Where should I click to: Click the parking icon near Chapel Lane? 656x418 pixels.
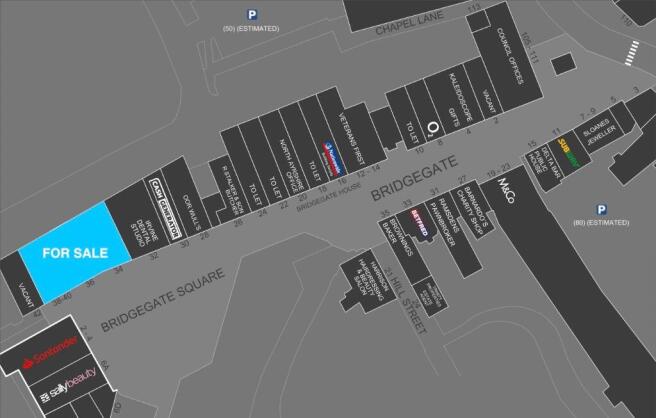(252, 13)
